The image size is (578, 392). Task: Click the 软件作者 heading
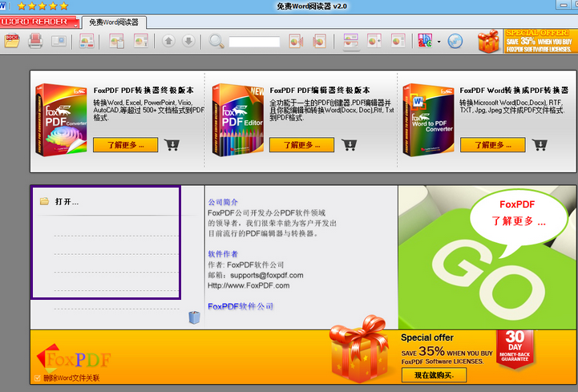[x=223, y=254]
